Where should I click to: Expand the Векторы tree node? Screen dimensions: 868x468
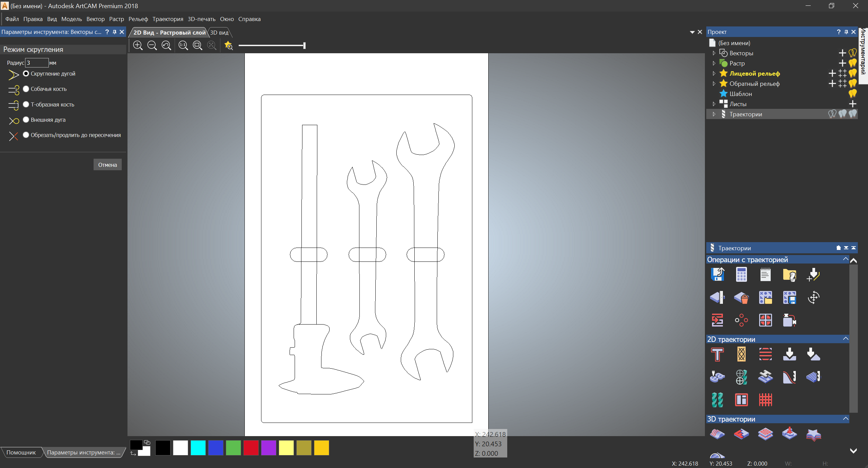pyautogui.click(x=714, y=53)
